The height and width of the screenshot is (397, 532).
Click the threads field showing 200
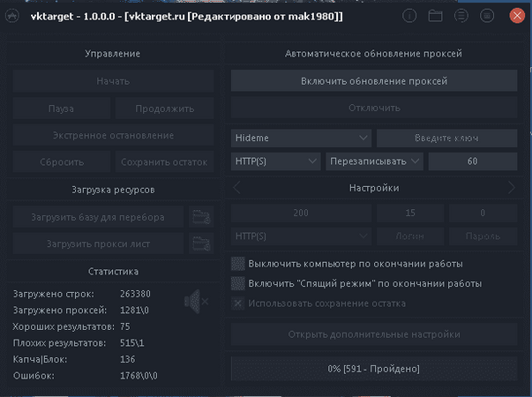301,213
